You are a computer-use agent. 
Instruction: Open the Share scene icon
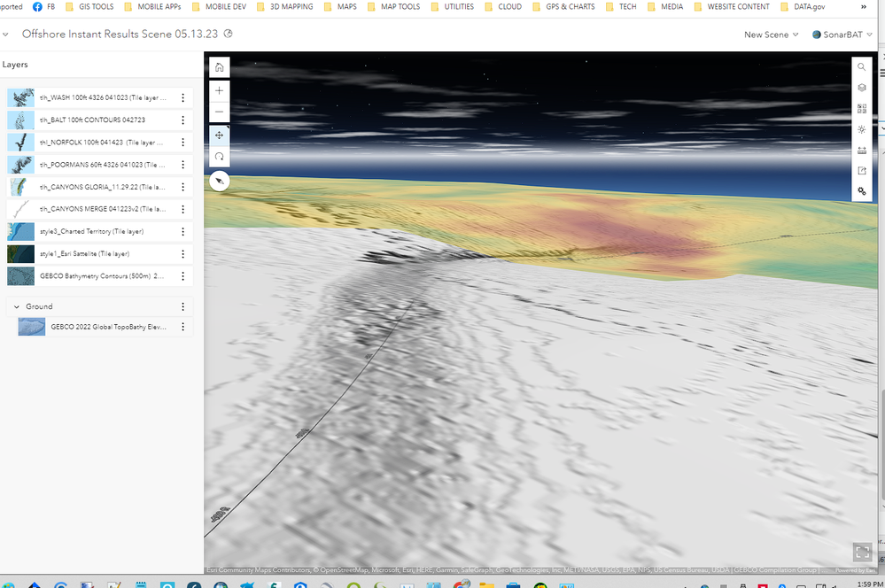coord(862,171)
